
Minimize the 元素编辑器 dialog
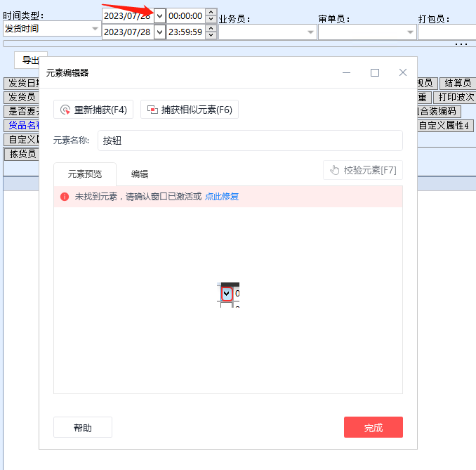(346, 72)
